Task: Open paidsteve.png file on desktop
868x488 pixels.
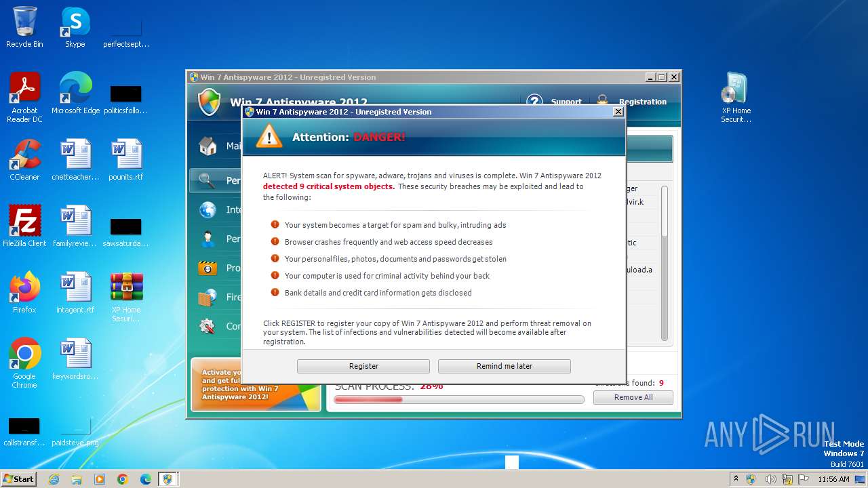Action: point(75,431)
